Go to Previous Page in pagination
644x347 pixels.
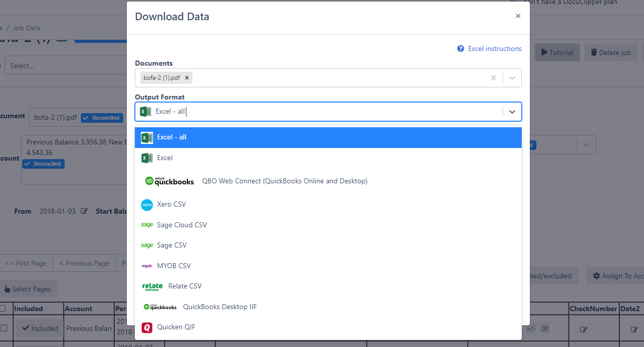[84, 263]
